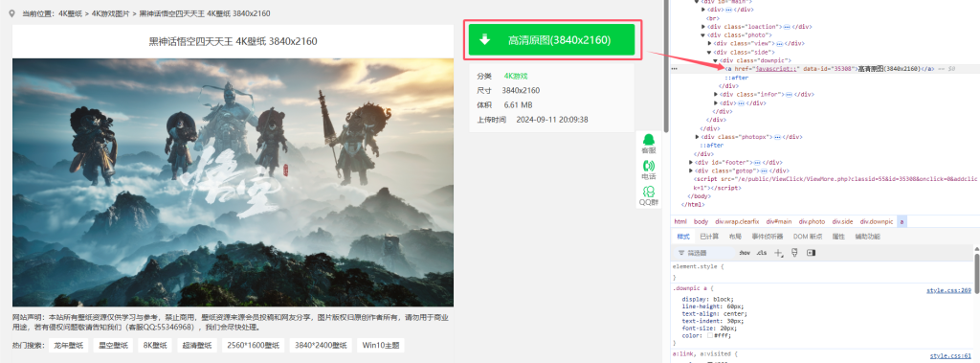Screen dimensions: 980x363
Task: Click the rendering emulation brush icon in Styles toolbar
Action: coord(795,253)
